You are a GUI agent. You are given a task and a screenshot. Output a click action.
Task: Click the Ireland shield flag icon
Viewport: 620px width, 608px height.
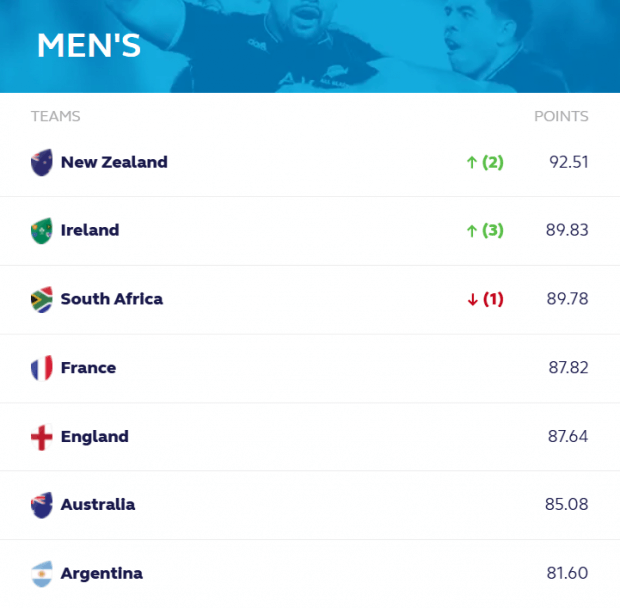(42, 230)
